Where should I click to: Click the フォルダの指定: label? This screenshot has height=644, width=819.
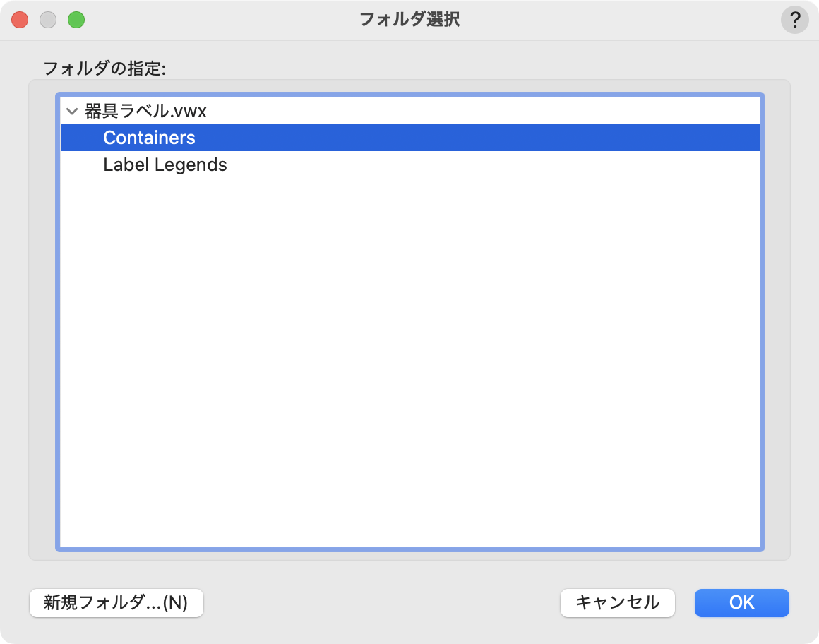pyautogui.click(x=104, y=68)
